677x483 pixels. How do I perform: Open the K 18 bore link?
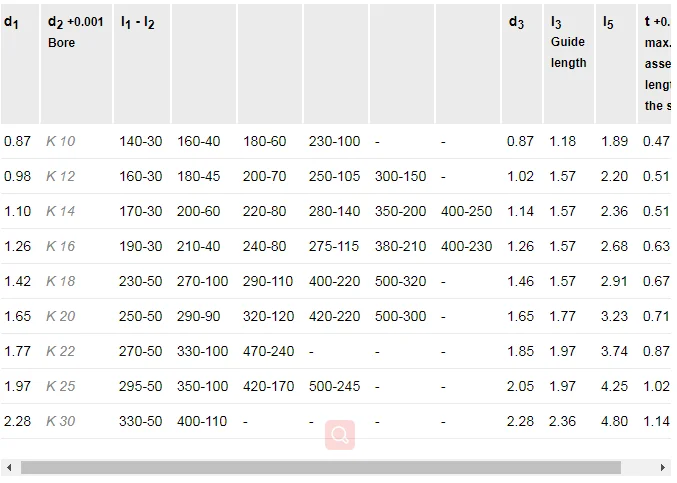click(x=60, y=281)
